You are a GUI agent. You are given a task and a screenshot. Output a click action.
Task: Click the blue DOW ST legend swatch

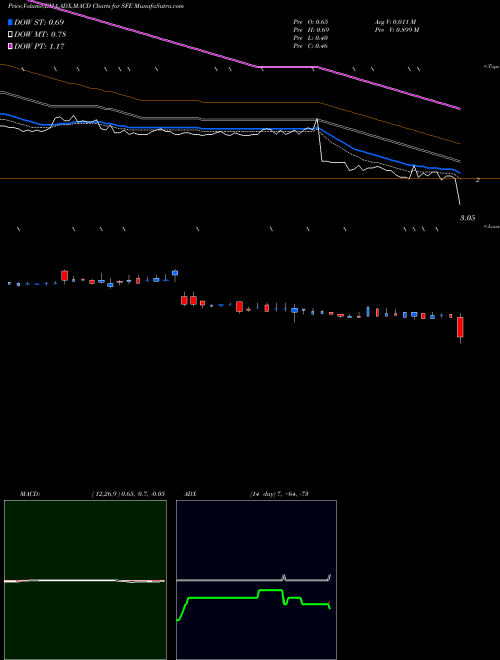point(11,22)
